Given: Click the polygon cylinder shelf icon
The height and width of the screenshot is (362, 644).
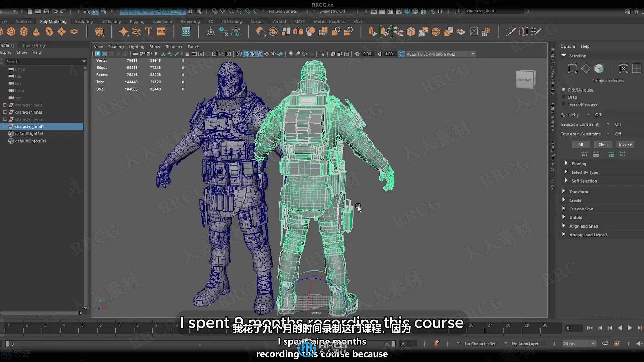Looking at the screenshot, I should coord(24,32).
